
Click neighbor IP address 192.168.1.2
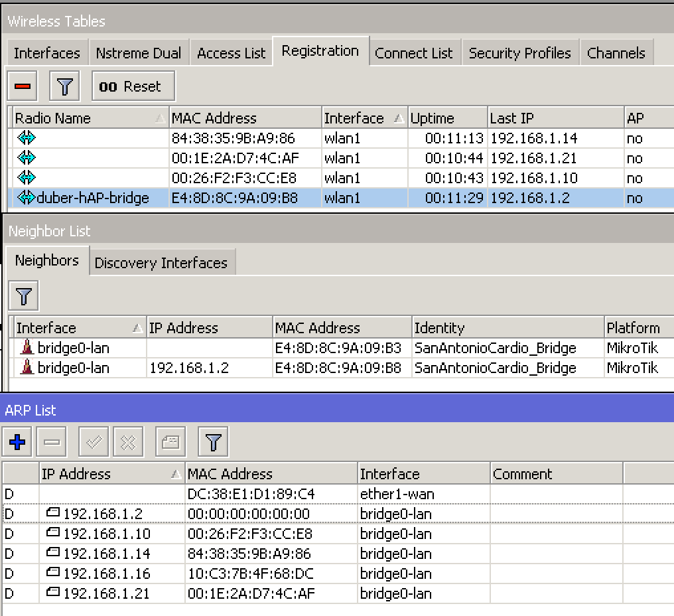pos(189,368)
